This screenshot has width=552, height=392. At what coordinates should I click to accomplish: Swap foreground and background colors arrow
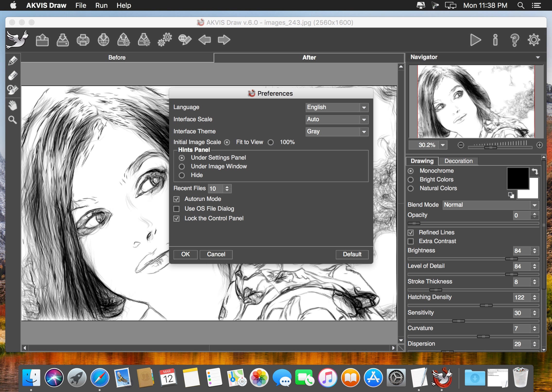(x=535, y=171)
